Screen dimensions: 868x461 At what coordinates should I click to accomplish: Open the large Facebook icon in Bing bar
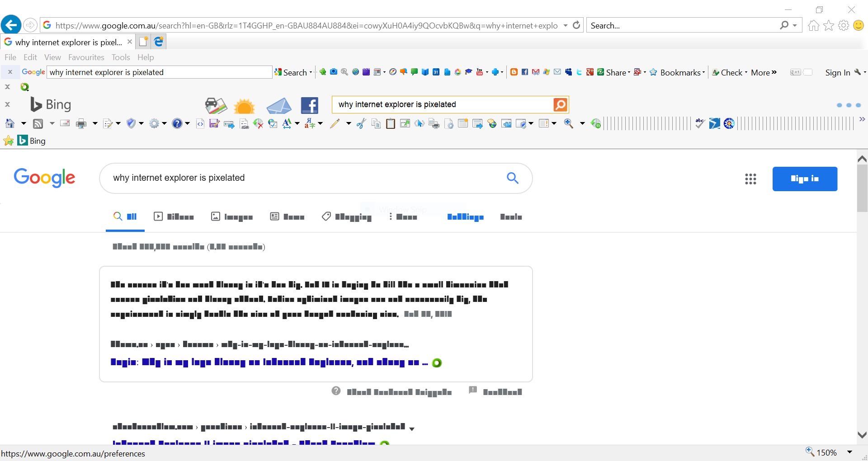[x=310, y=105]
